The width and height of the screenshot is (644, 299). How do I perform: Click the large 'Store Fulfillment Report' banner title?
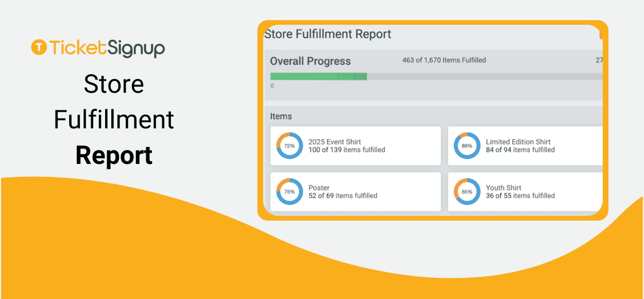tap(114, 120)
